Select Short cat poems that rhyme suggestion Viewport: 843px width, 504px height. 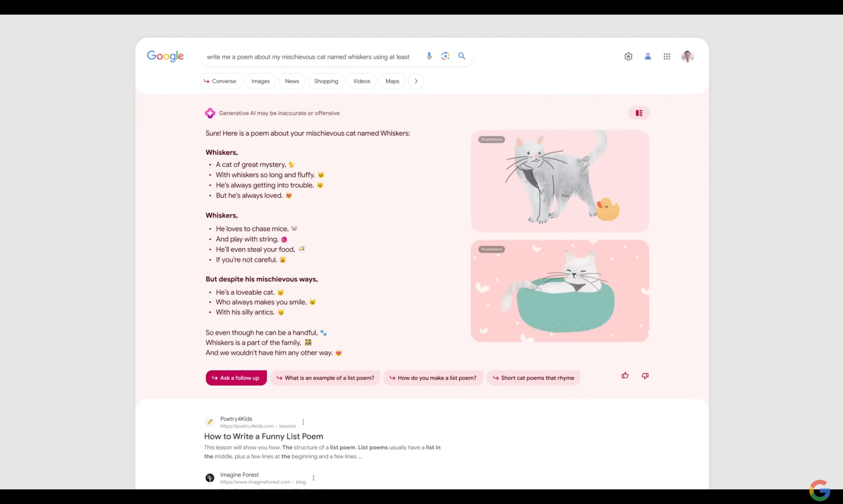(x=533, y=378)
